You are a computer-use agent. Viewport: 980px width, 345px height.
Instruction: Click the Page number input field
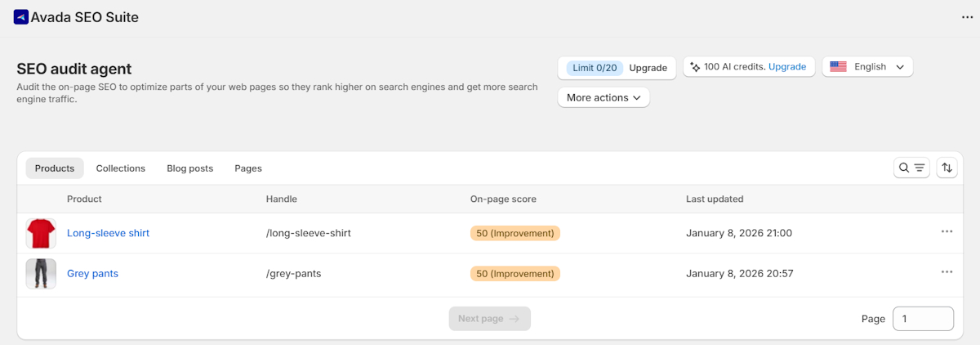(923, 319)
